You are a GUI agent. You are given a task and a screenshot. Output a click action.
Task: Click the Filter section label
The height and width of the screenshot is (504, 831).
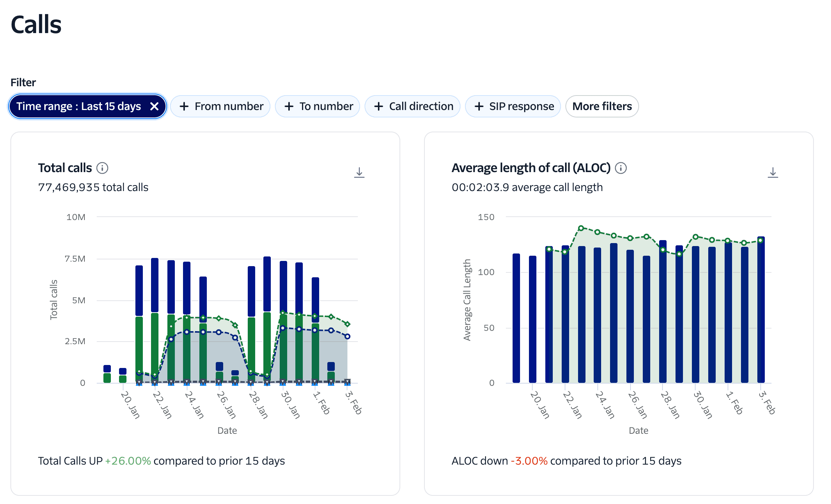[x=23, y=82]
